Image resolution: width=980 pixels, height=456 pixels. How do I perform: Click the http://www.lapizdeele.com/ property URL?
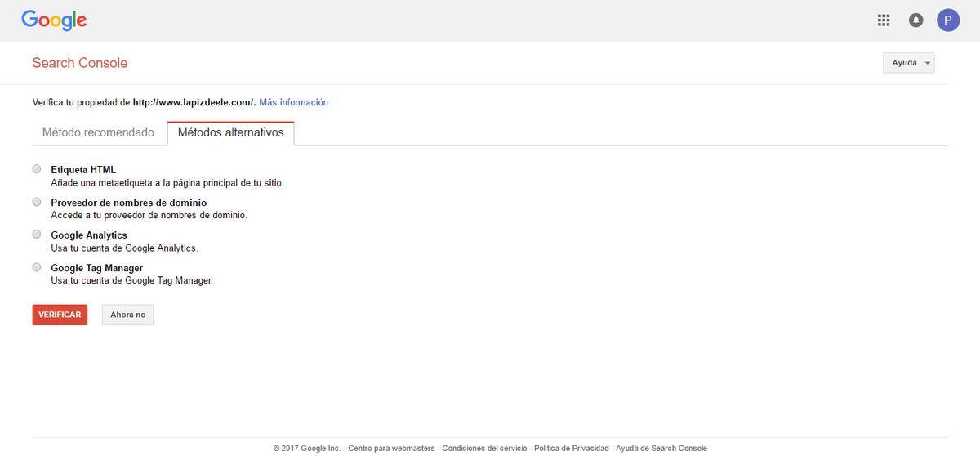coord(194,102)
